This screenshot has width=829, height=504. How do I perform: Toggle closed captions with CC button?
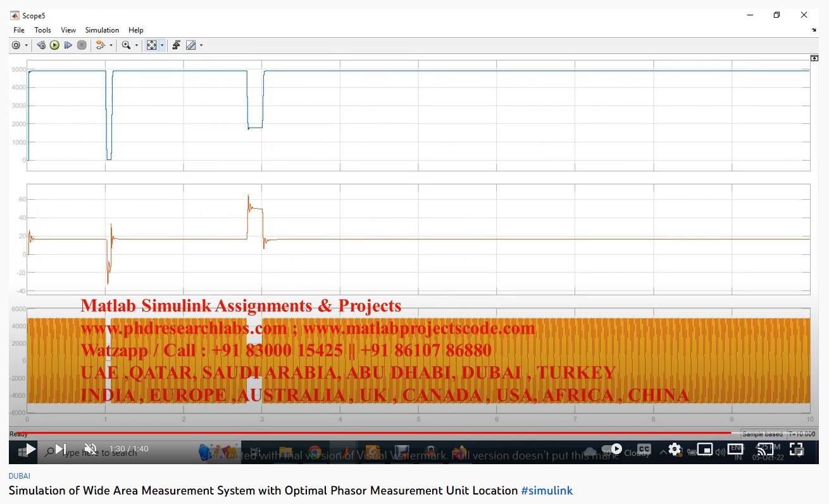click(x=644, y=450)
